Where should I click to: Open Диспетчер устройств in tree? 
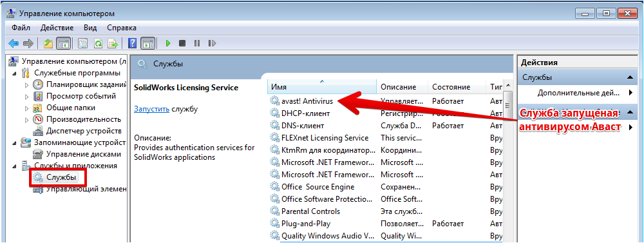tap(83, 131)
